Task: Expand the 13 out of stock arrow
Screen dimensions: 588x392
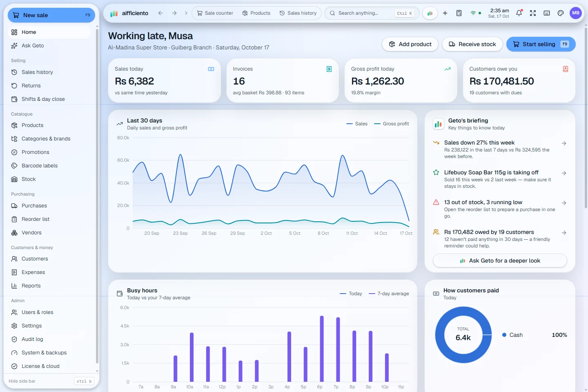Action: point(564,203)
